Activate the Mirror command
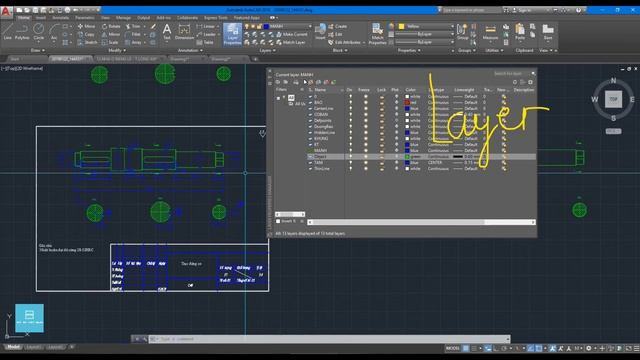This screenshot has width=640, height=360. pos(111,34)
